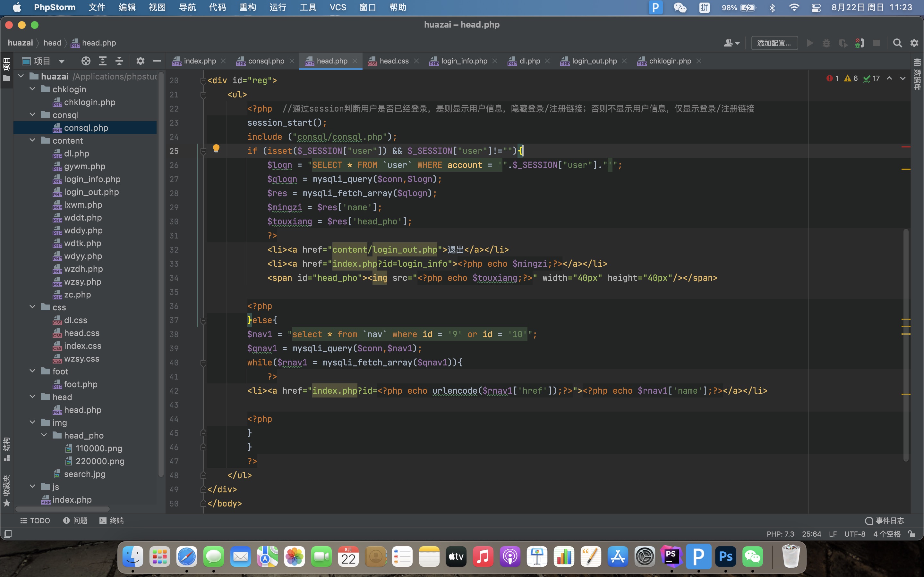
Task: Click the Search Everywhere magnifier icon
Action: tap(897, 43)
